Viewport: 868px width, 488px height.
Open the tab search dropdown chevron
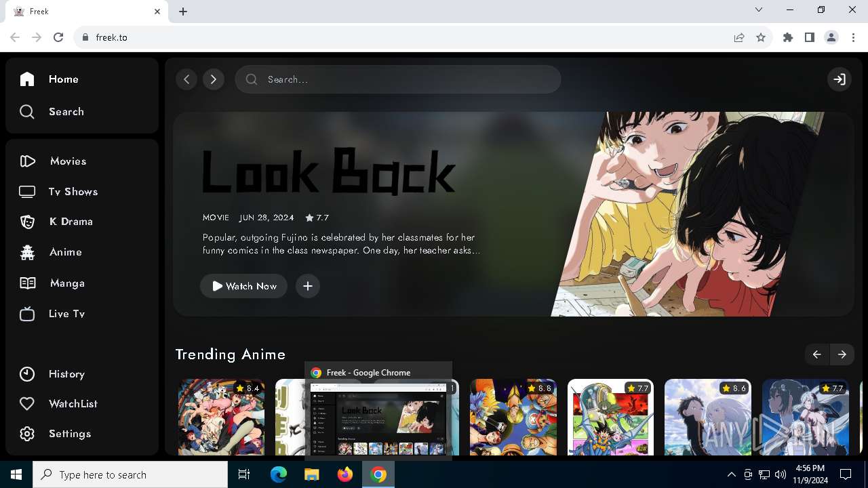coord(759,9)
